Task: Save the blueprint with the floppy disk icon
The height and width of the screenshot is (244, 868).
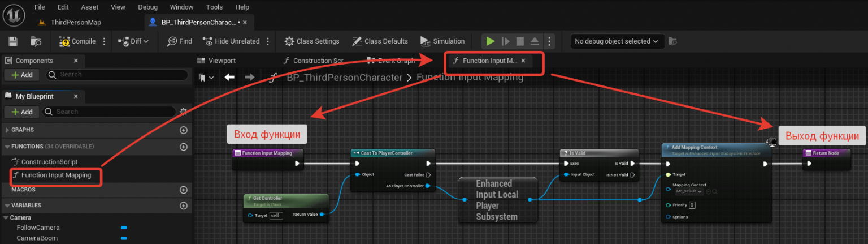Action: (13, 41)
